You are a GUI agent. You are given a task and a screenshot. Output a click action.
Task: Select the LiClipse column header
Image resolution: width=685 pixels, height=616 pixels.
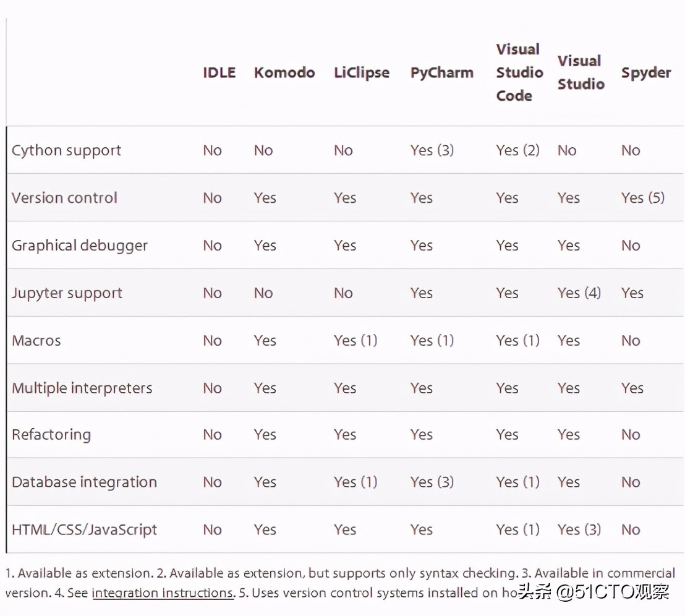point(361,72)
